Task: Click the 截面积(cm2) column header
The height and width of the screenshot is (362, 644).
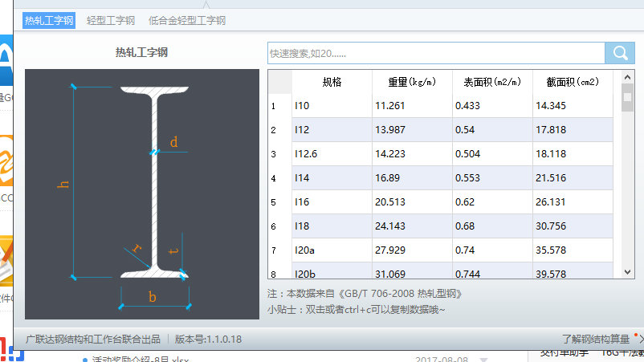Action: click(x=573, y=82)
